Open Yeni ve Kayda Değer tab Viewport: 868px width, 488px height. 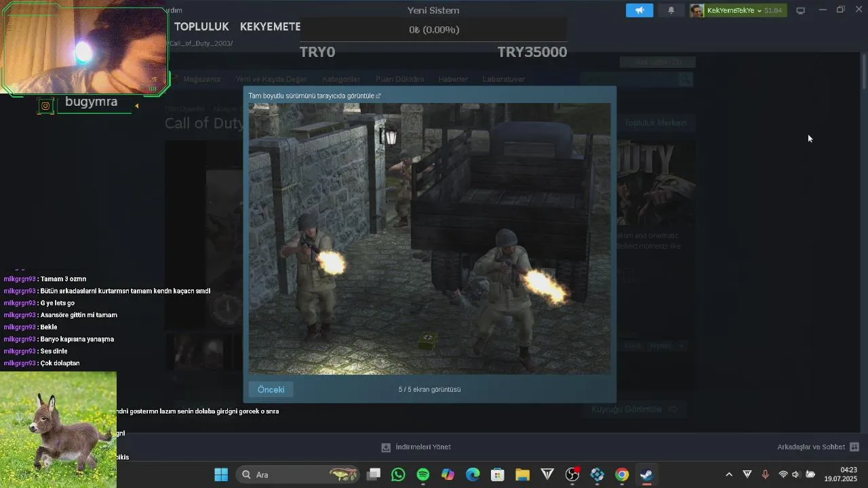[x=271, y=79]
